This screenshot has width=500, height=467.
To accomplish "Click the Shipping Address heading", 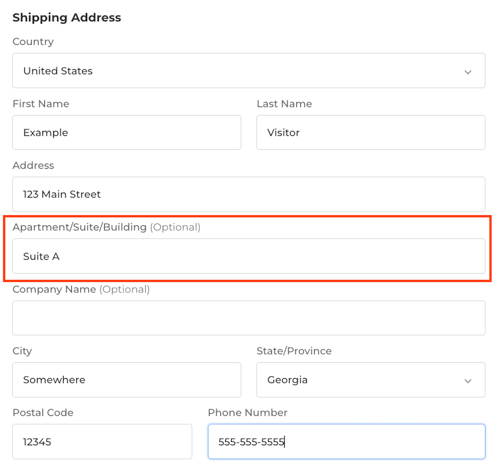I will coord(67,18).
